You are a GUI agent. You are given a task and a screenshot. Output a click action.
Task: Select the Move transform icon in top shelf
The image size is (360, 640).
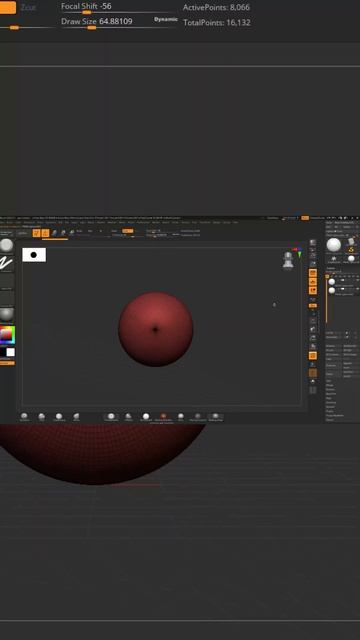pos(54,233)
